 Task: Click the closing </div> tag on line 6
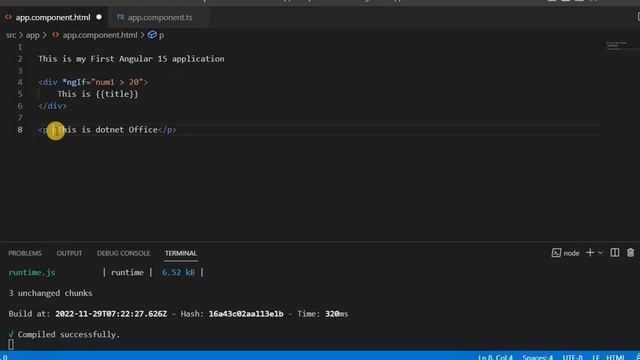point(52,106)
